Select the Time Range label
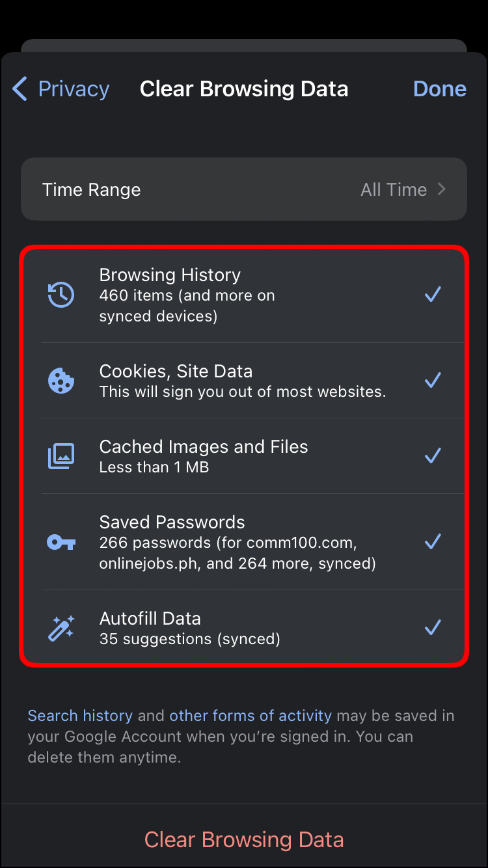The width and height of the screenshot is (488, 868). tap(91, 190)
